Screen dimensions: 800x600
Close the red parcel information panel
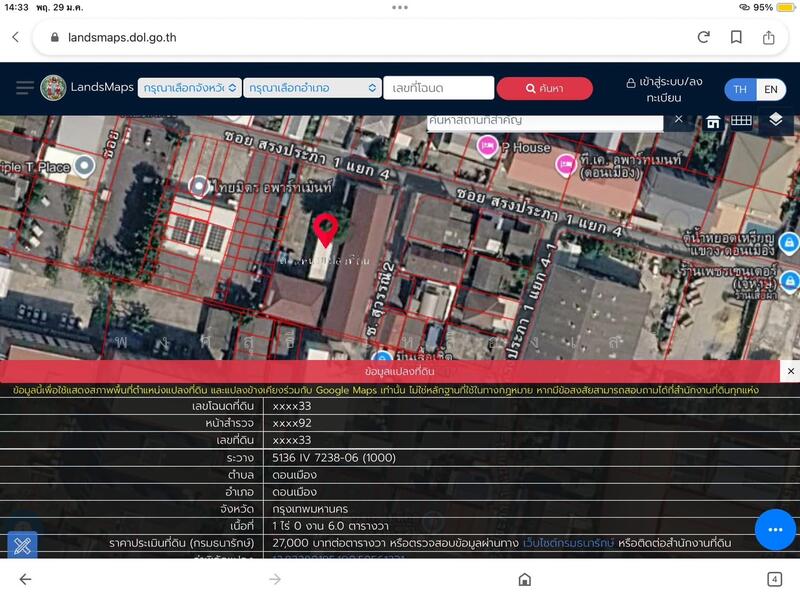[790, 371]
